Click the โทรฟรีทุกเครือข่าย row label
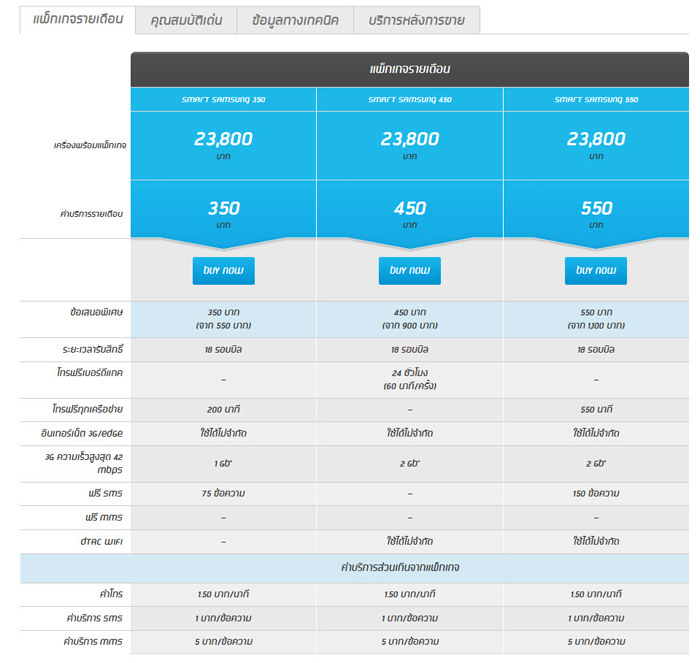 click(87, 409)
